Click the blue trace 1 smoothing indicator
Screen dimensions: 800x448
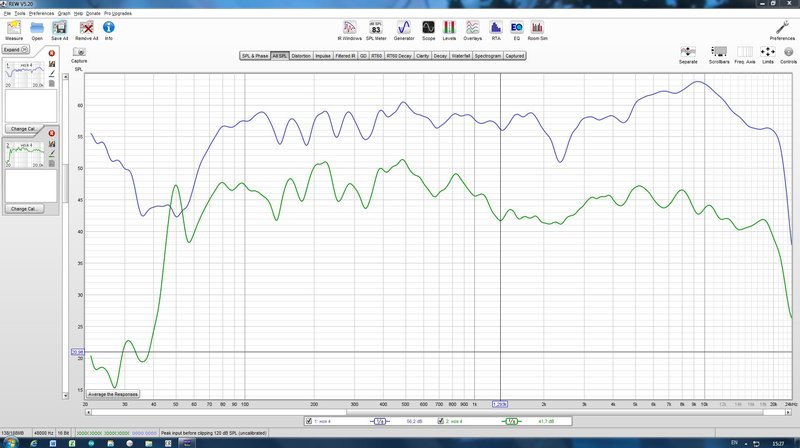(x=380, y=421)
